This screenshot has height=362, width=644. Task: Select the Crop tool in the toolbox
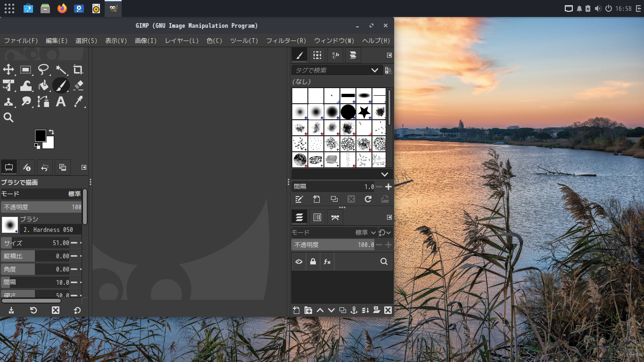tap(78, 69)
